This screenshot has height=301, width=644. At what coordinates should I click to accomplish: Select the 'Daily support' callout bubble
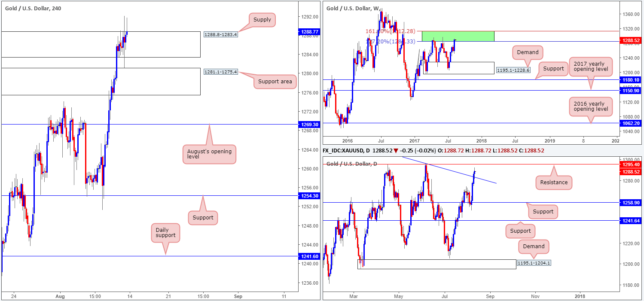(x=165, y=232)
